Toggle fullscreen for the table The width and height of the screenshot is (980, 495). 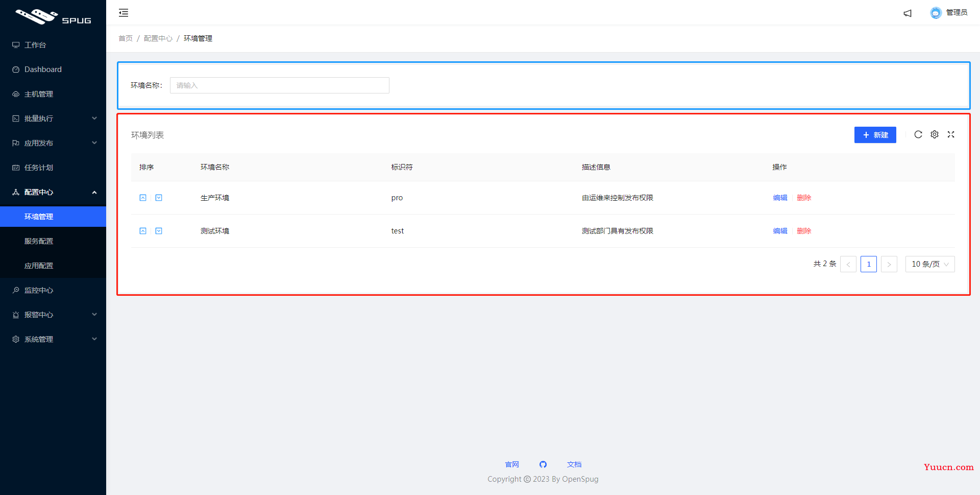point(951,134)
